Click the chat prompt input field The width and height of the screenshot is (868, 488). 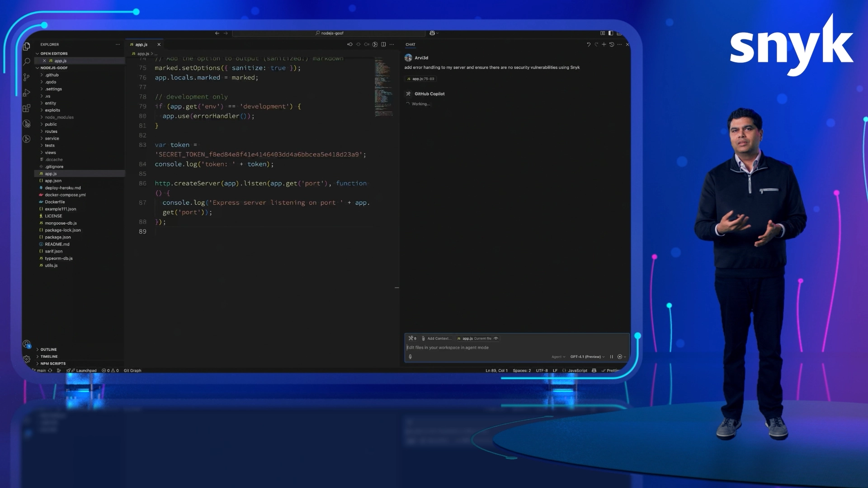pos(497,347)
